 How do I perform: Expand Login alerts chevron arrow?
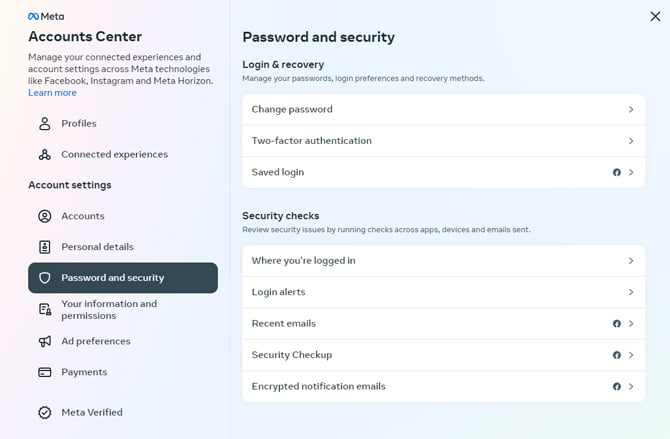click(x=631, y=292)
